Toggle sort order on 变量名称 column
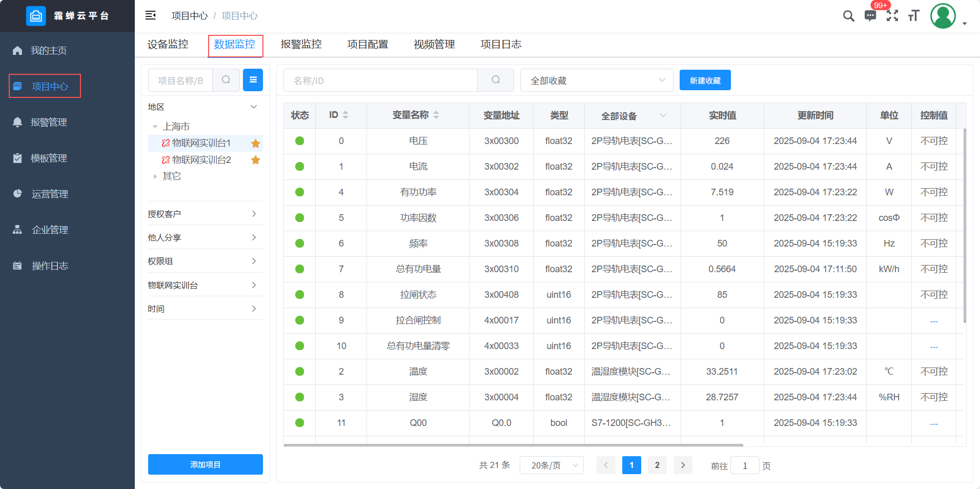This screenshot has height=489, width=980. coord(436,115)
